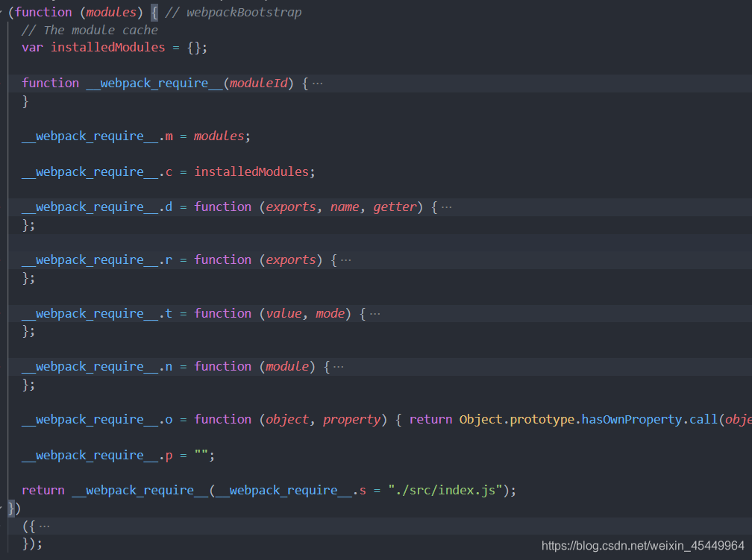Click 'mode' parameter in .t function
This screenshot has height=560, width=752.
click(330, 314)
